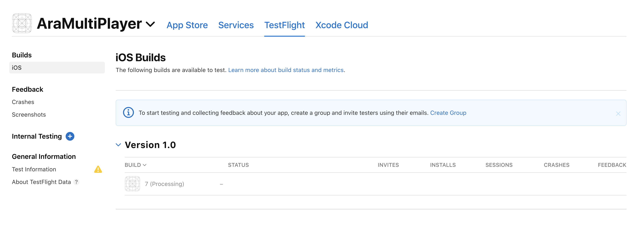Click build 7 app icon thumbnail

point(132,184)
